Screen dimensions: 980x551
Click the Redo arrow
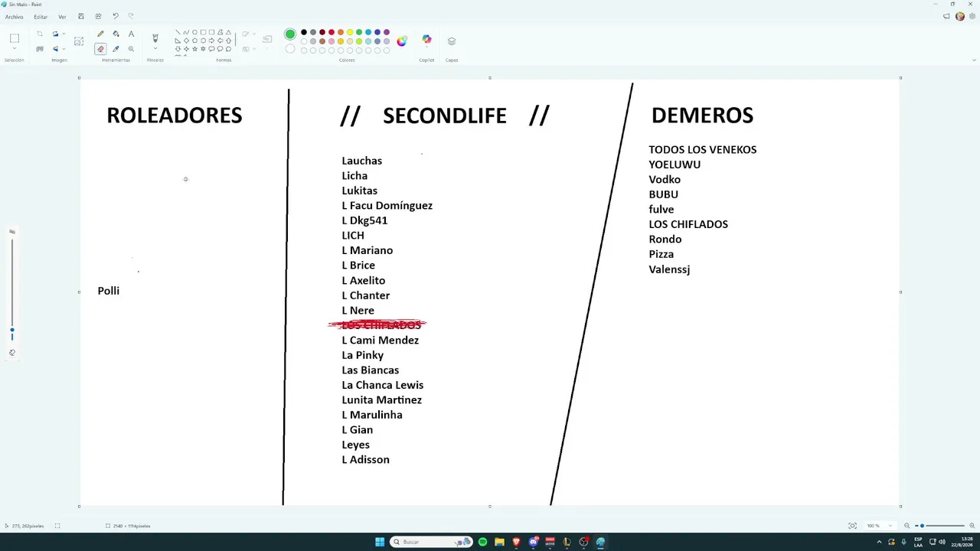pyautogui.click(x=131, y=16)
